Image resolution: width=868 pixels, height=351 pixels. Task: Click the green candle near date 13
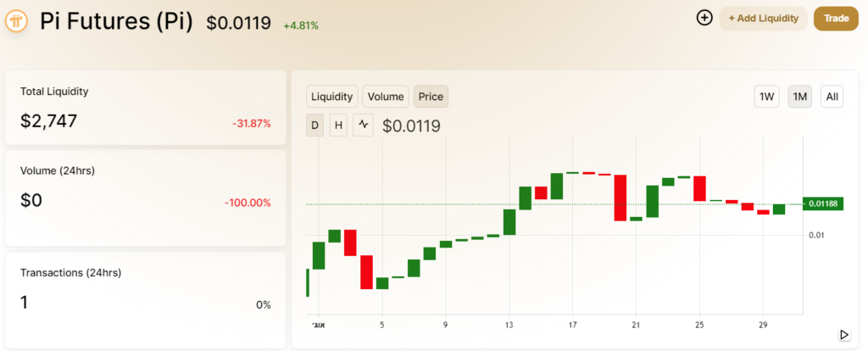tap(509, 221)
